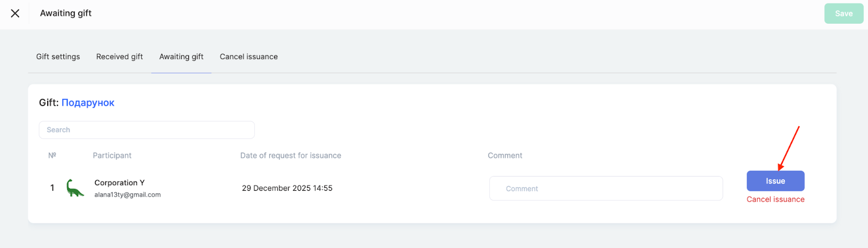868x248 pixels.
Task: Click the № column header
Action: [x=52, y=155]
